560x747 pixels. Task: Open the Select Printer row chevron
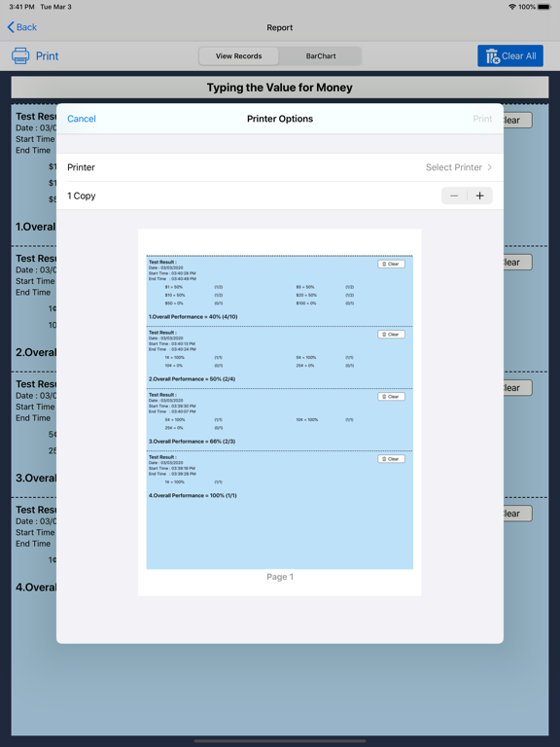tap(490, 167)
